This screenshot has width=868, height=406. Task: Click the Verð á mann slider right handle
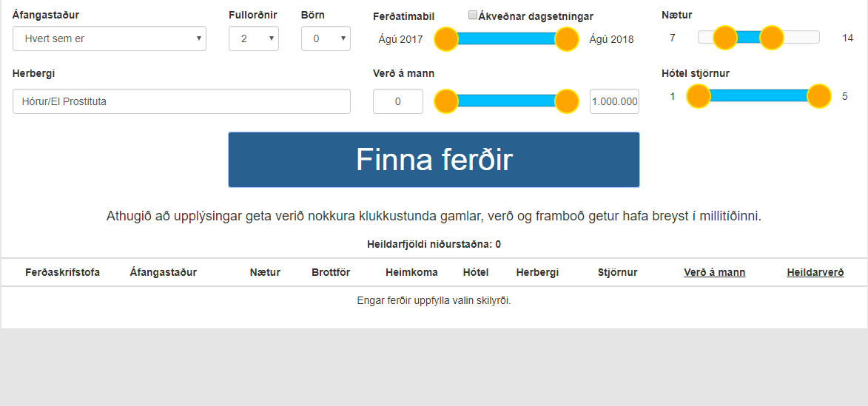tap(566, 101)
